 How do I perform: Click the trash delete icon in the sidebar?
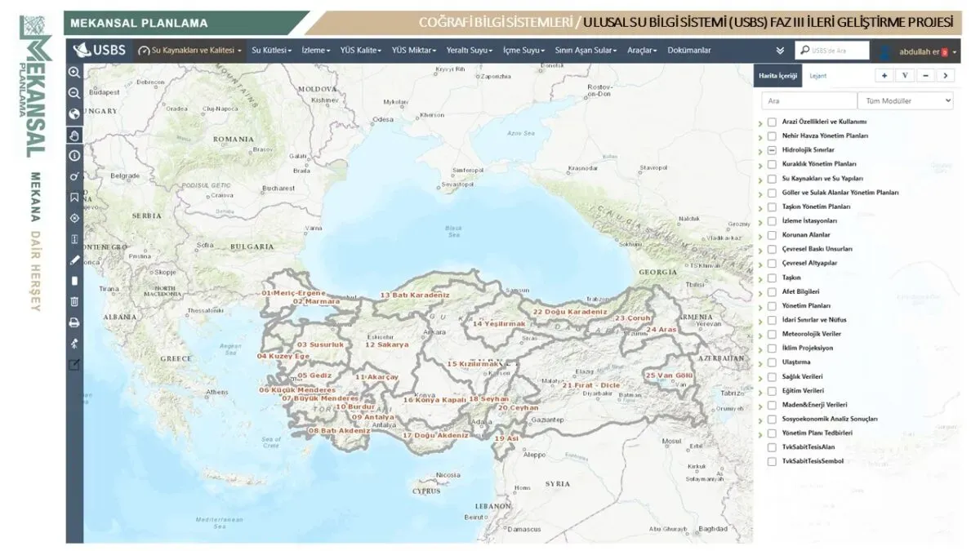[x=74, y=301]
